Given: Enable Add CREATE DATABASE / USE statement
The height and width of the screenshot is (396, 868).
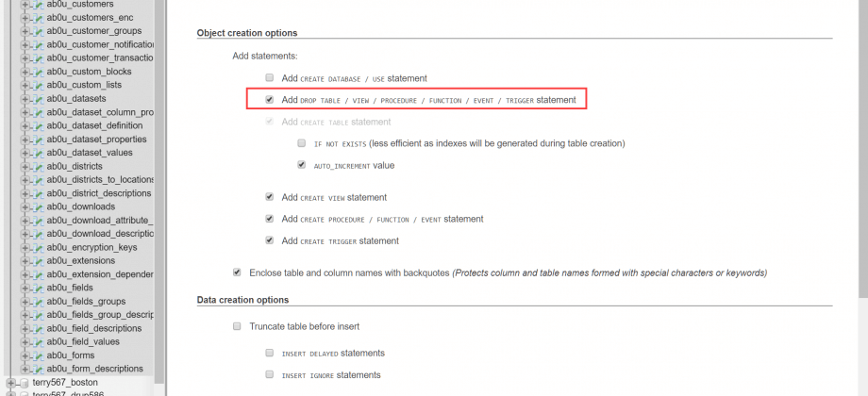Looking at the screenshot, I should [x=270, y=78].
